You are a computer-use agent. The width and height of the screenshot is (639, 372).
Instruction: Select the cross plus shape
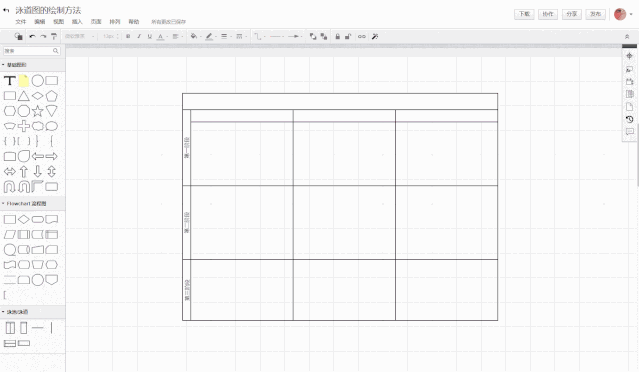click(x=24, y=126)
